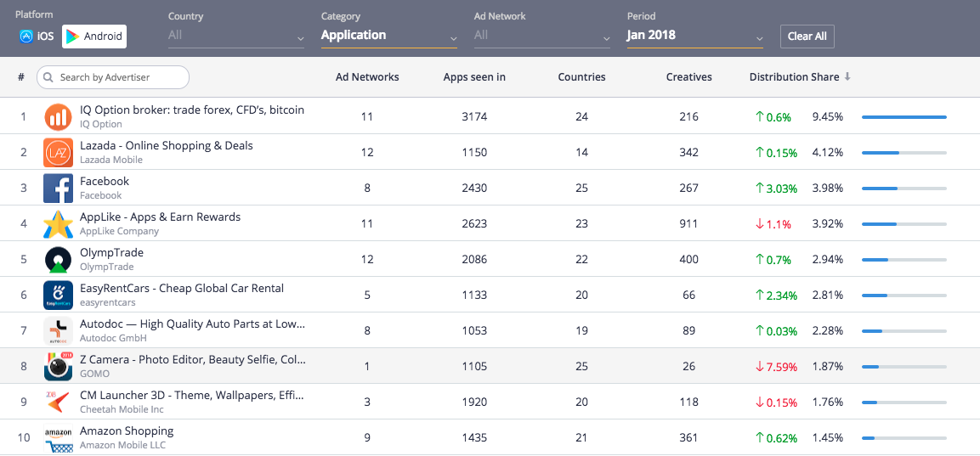Click the Z Camera app icon
The height and width of the screenshot is (456, 980).
[58, 366]
